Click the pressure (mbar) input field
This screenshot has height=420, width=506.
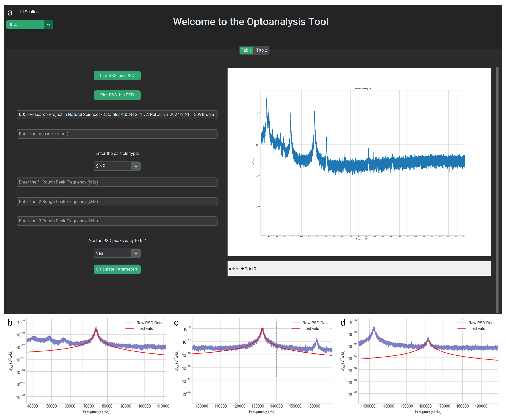[x=117, y=134]
